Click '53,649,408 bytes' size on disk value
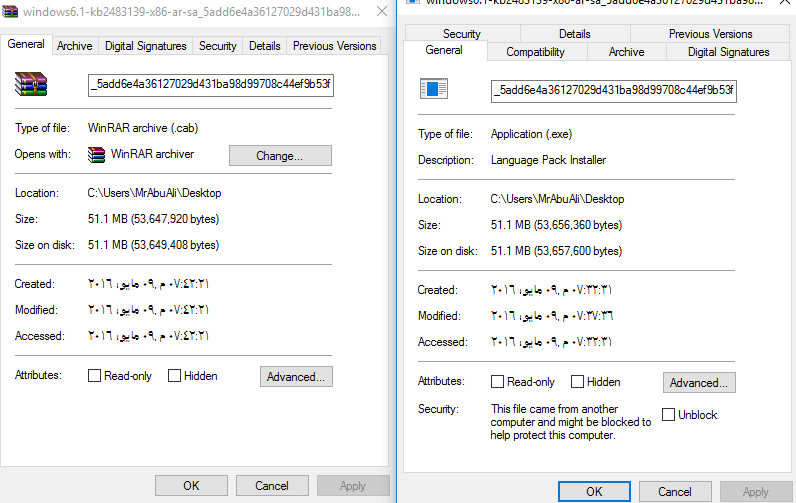Image resolution: width=796 pixels, height=503 pixels. pos(175,245)
